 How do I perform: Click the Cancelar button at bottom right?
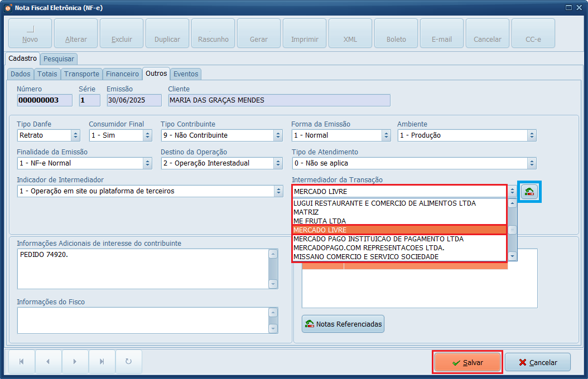[538, 362]
